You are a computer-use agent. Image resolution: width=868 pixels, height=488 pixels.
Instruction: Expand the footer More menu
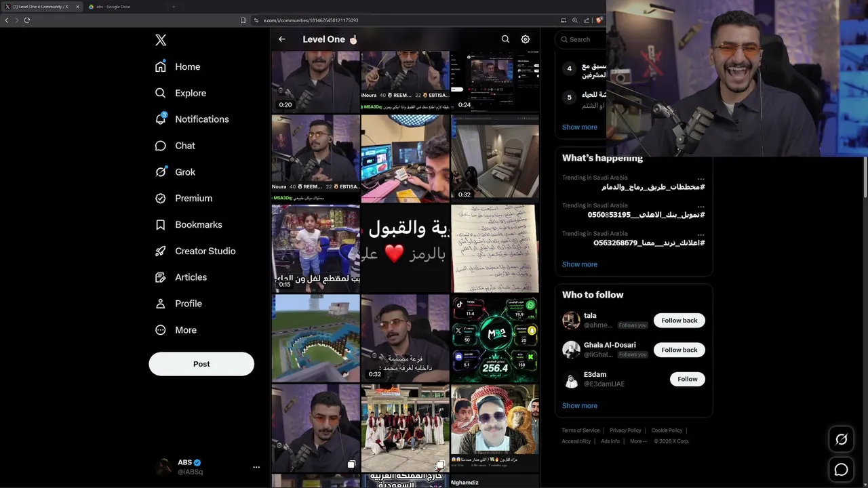[x=637, y=441]
